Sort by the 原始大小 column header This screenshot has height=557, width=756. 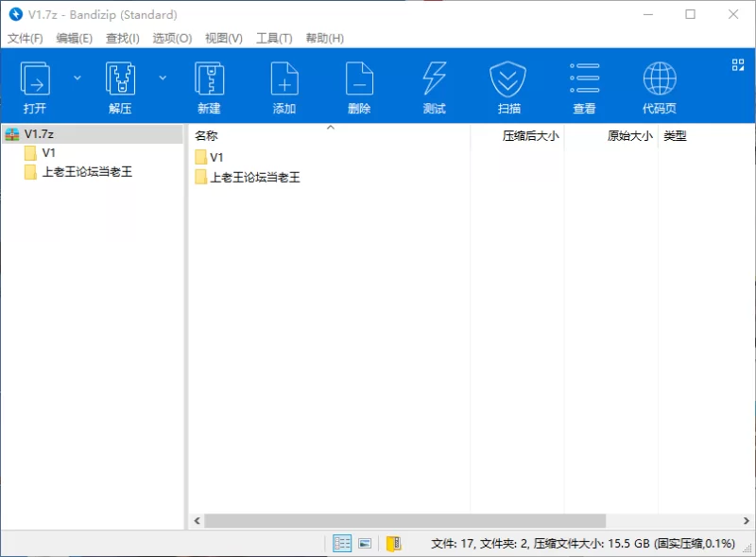pos(611,135)
